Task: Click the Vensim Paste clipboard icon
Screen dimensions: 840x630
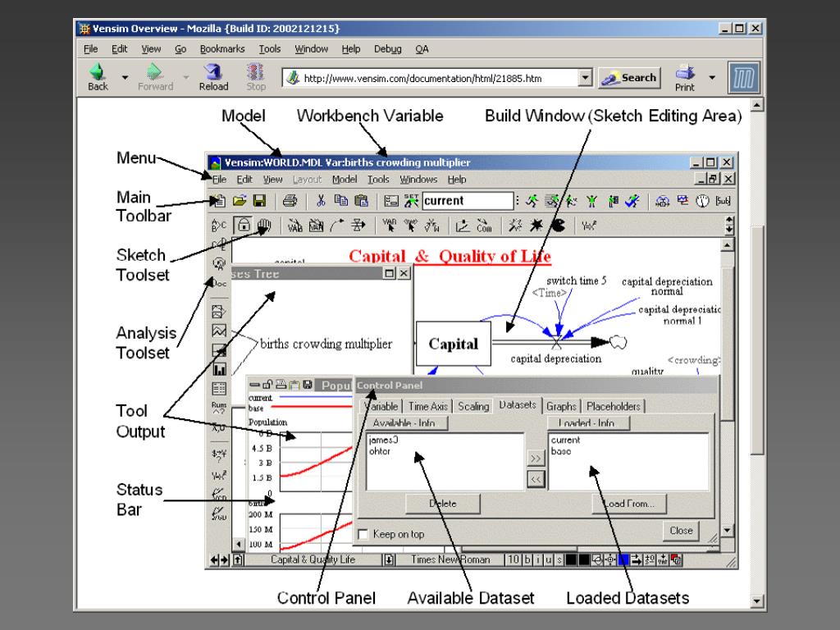Action: tap(362, 201)
